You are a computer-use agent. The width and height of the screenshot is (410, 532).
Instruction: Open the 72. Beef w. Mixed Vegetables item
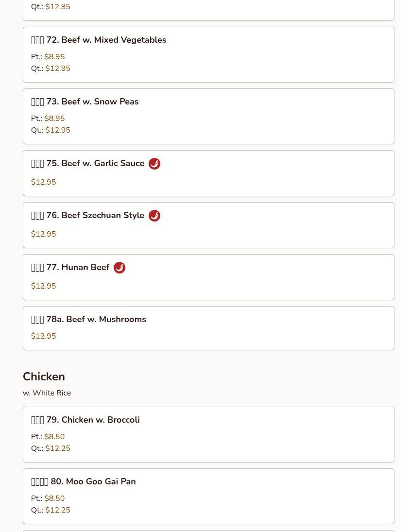point(208,54)
